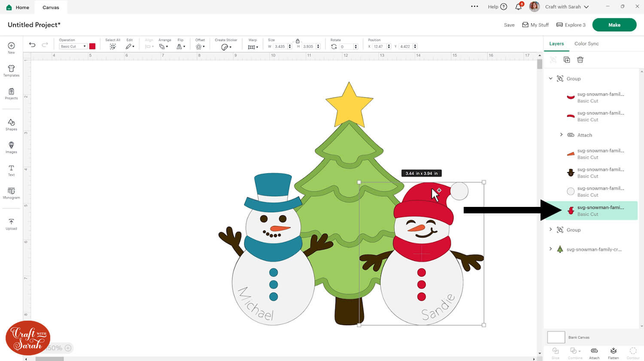Duplicate the selected layer
Screen dimensions: 644x361
[x=567, y=60]
